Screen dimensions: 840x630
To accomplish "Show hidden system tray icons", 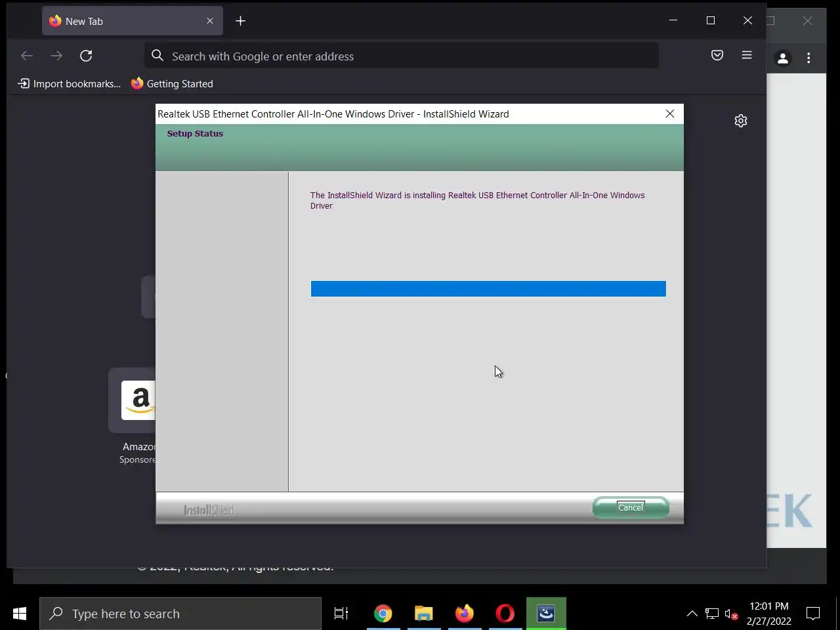I will tap(692, 614).
